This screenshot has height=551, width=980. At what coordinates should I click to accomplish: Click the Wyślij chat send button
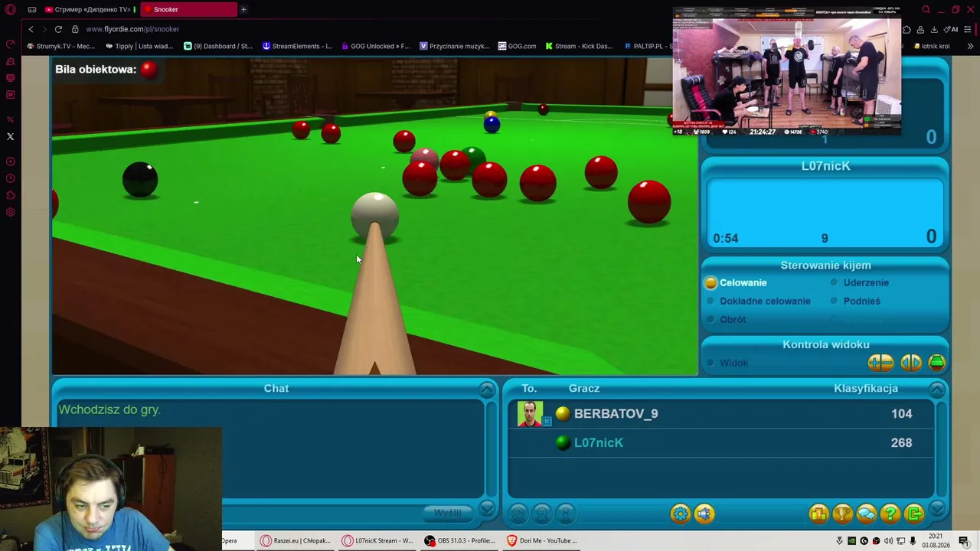point(447,513)
